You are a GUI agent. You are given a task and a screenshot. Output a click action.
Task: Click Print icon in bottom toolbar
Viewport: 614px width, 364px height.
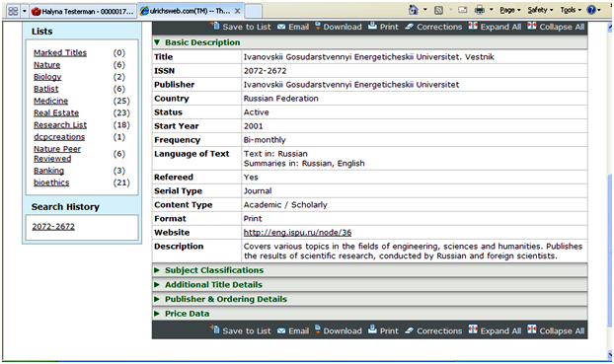click(372, 329)
